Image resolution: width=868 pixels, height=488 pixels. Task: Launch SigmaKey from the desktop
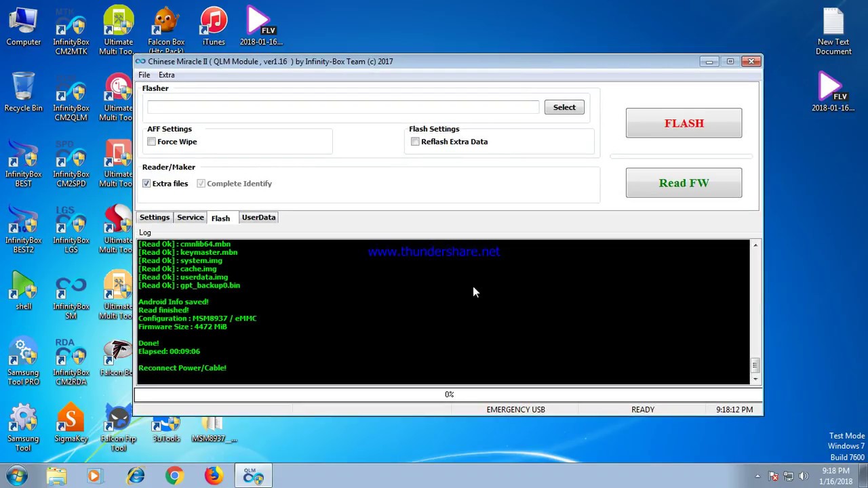pos(71,424)
